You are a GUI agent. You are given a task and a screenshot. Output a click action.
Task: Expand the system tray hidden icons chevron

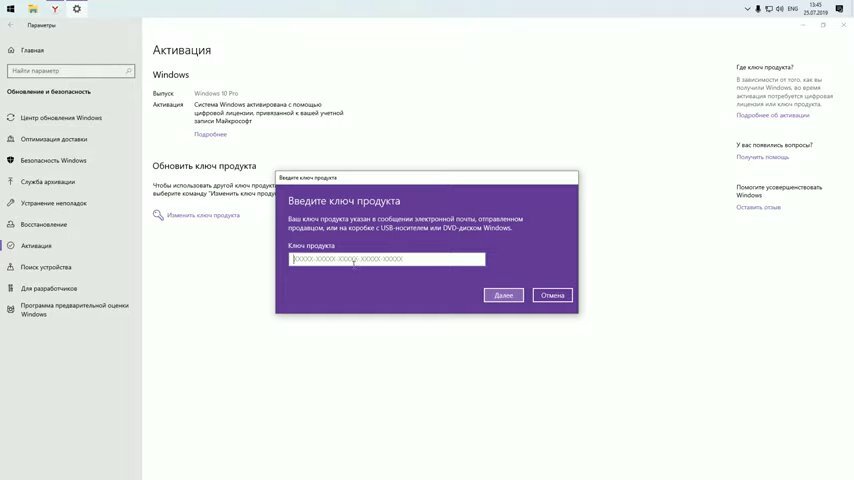tap(747, 9)
